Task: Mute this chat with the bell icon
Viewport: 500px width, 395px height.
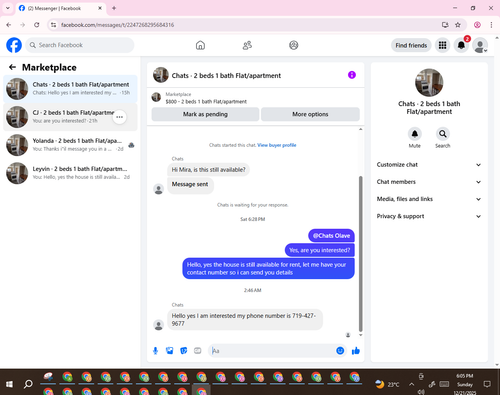Action: (x=415, y=134)
